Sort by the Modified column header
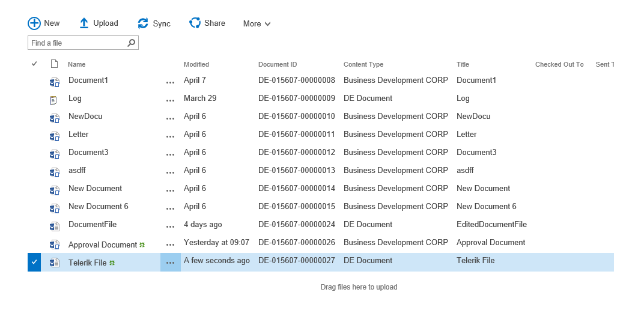The height and width of the screenshot is (319, 644). (x=196, y=64)
